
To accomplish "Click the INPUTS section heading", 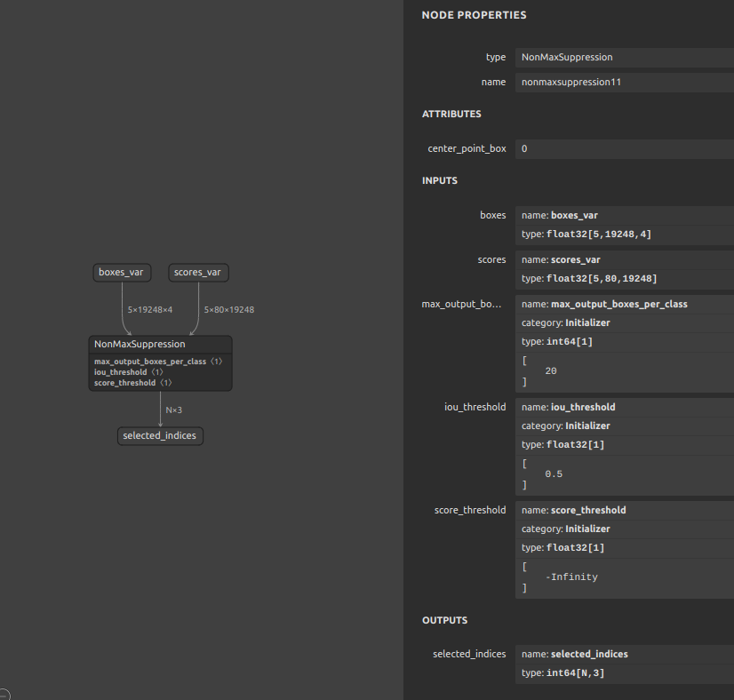I will coord(440,180).
